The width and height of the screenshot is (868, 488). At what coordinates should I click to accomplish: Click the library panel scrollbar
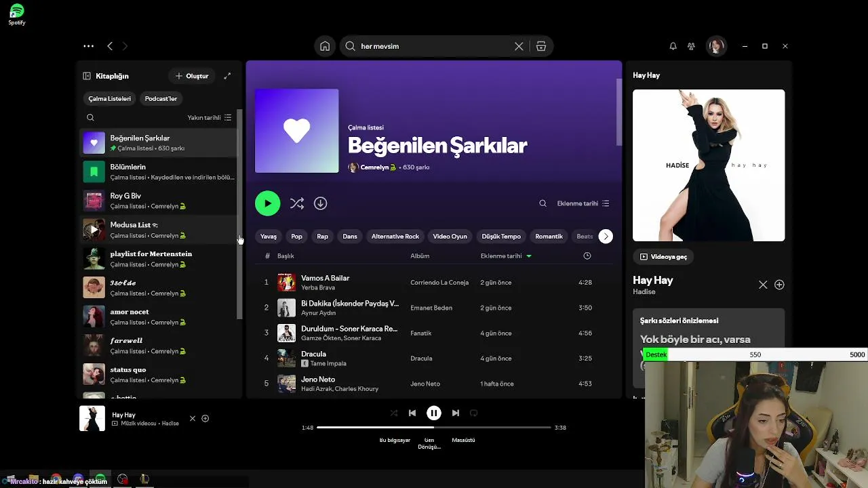pyautogui.click(x=239, y=213)
